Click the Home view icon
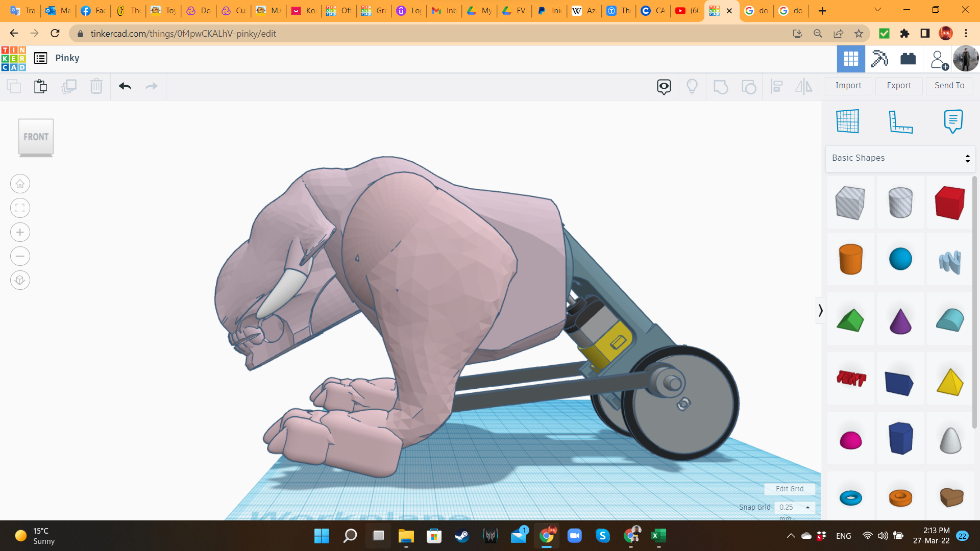This screenshot has height=551, width=980. click(20, 184)
